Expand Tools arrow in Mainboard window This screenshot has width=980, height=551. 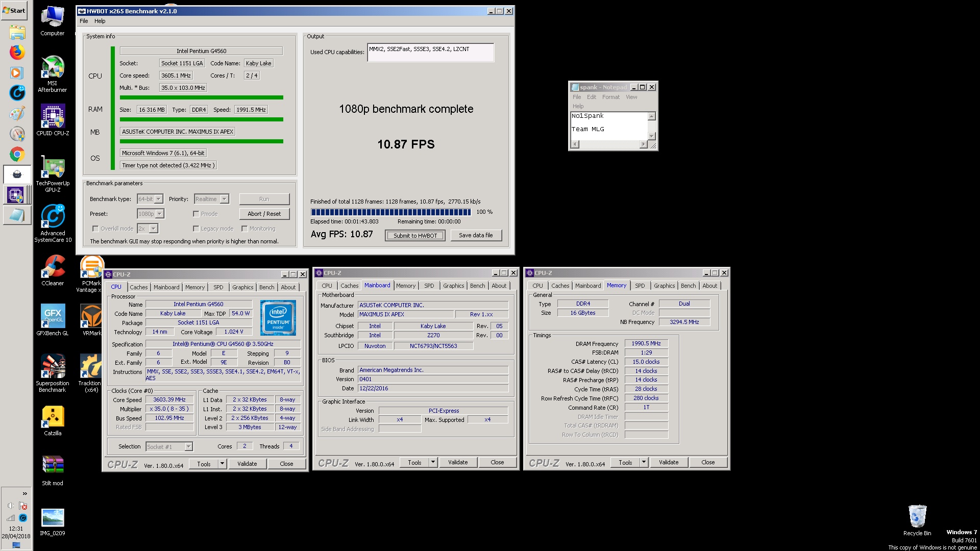click(433, 462)
